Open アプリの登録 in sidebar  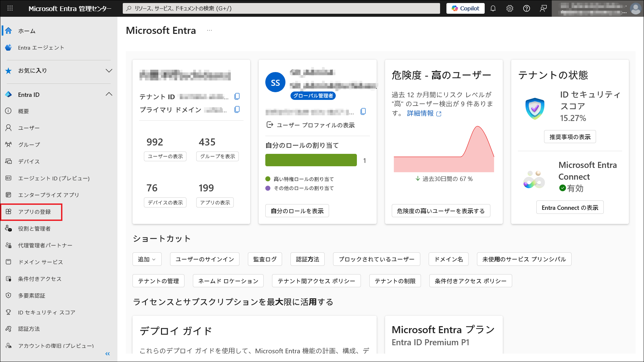(35, 212)
